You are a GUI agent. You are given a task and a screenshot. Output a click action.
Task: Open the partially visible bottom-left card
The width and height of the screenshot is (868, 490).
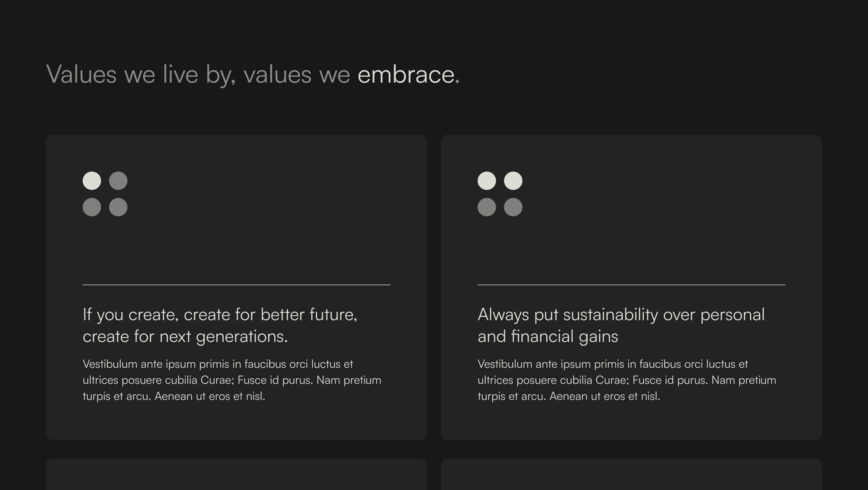[x=237, y=474]
